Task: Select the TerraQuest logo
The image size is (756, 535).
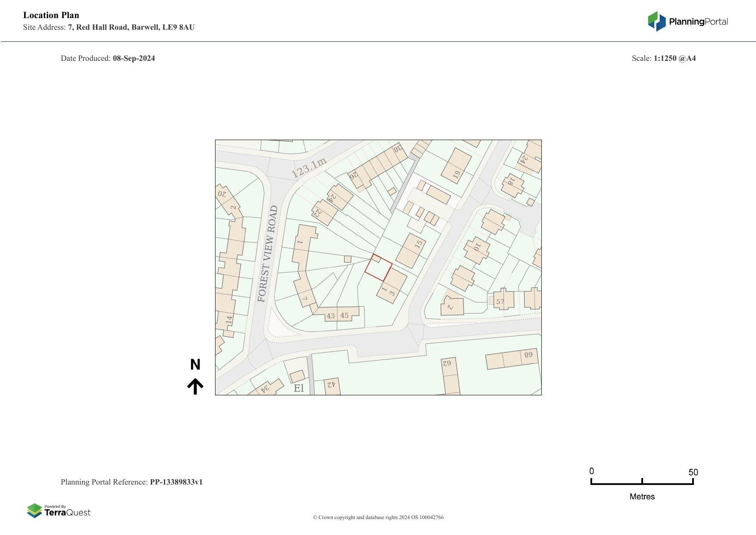Action: tap(59, 511)
